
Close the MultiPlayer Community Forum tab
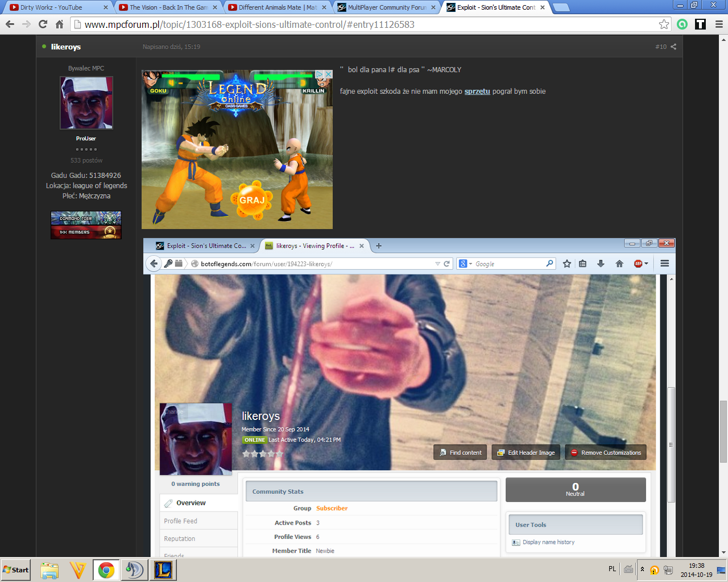click(433, 7)
